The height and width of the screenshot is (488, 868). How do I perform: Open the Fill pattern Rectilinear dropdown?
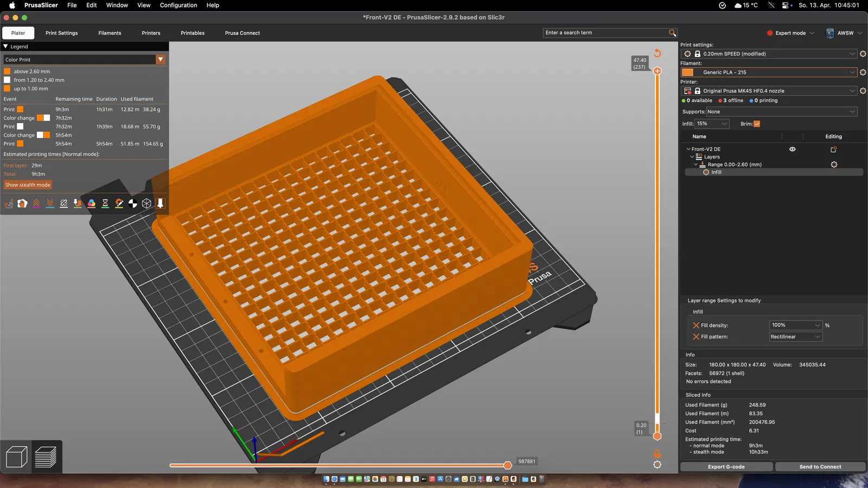796,337
